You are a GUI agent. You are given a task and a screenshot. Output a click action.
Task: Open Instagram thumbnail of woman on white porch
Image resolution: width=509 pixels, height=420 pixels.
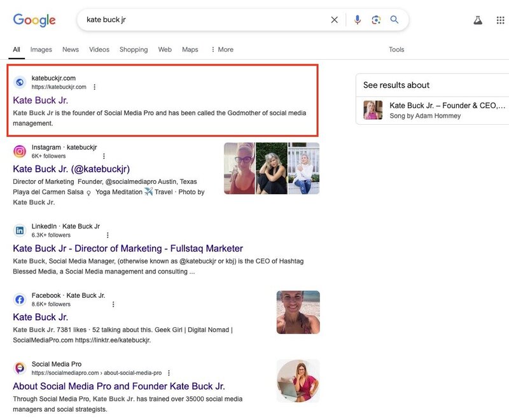(304, 169)
